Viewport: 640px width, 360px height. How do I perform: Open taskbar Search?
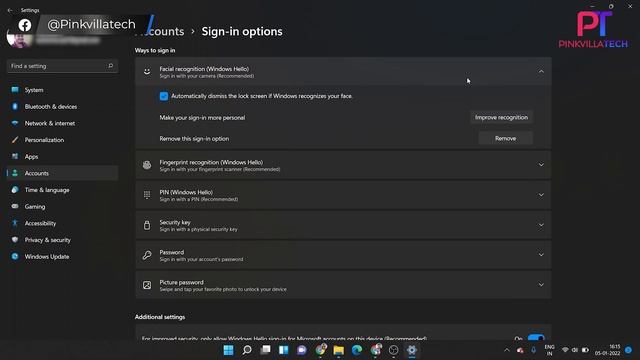pos(247,350)
